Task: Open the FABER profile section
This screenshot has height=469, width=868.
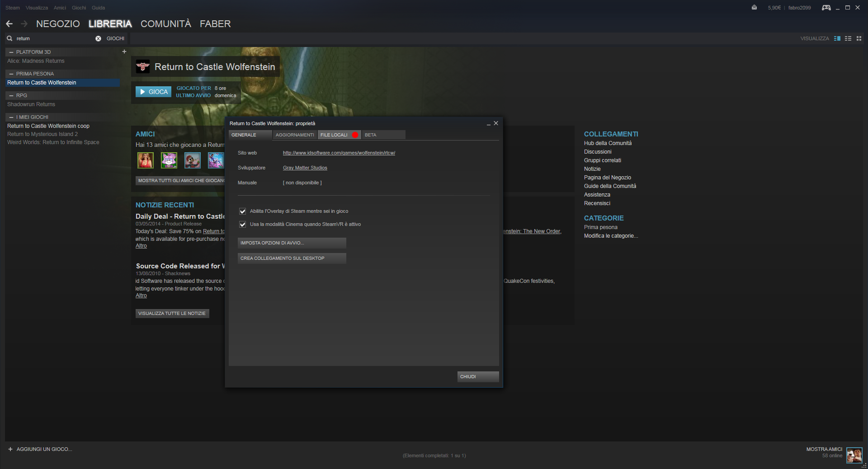Action: tap(215, 24)
